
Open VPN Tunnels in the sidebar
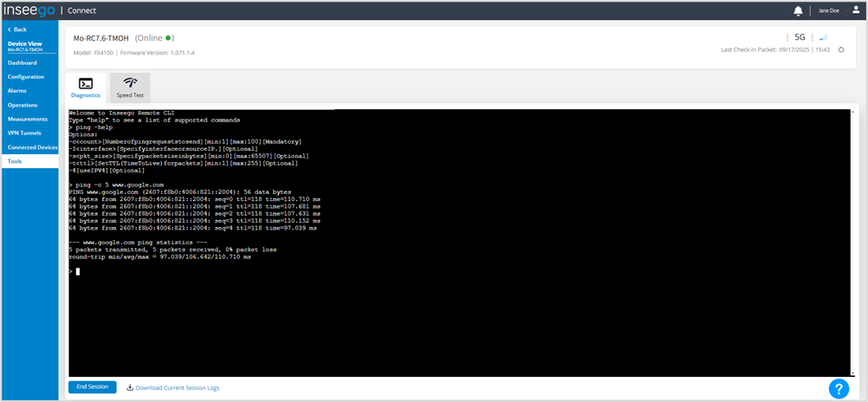[25, 133]
